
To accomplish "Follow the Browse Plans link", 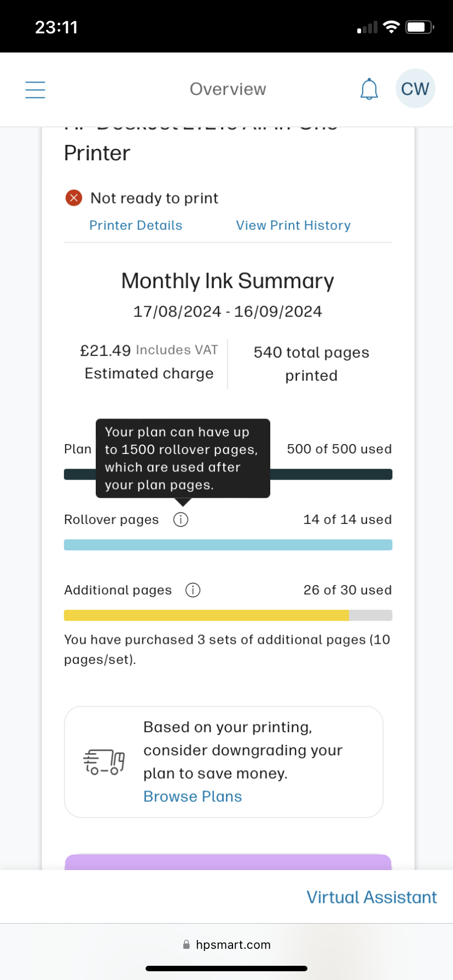I will 193,796.
